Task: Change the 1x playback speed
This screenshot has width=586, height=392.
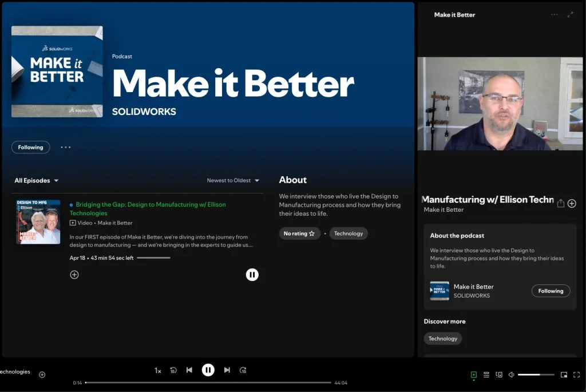Action: click(157, 370)
